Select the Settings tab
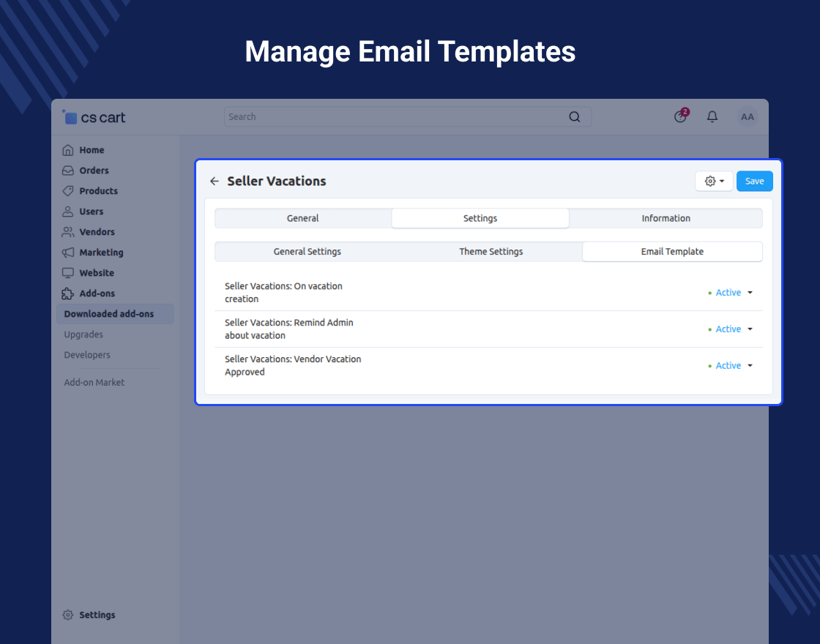 pyautogui.click(x=480, y=219)
